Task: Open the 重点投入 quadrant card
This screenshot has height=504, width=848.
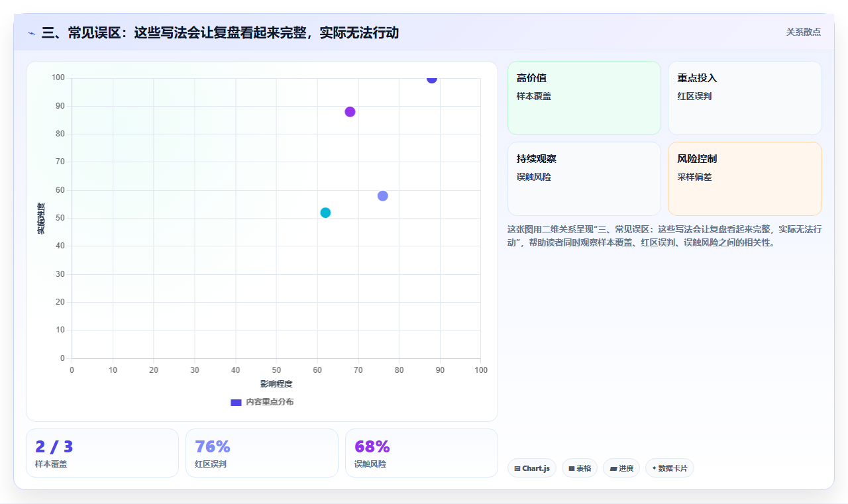Action: (745, 98)
